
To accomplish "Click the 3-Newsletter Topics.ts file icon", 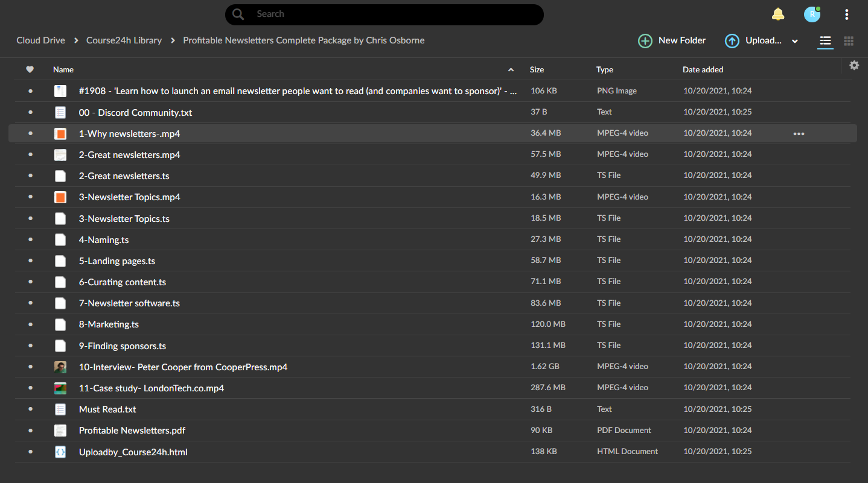I will pyautogui.click(x=60, y=218).
